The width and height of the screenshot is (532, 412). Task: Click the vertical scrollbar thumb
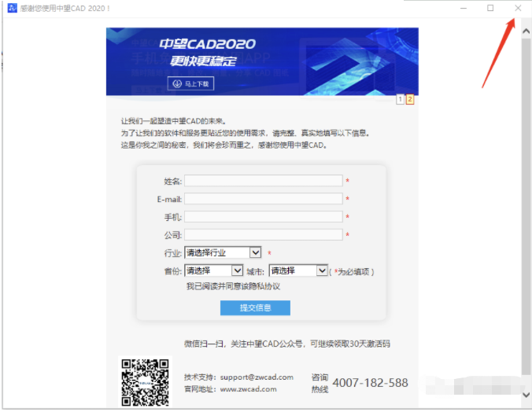coord(526,207)
